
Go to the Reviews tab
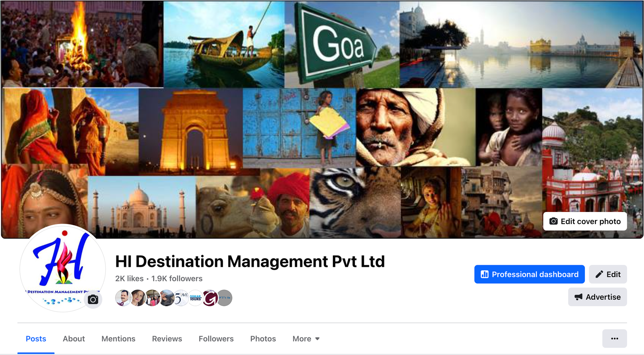coord(167,339)
